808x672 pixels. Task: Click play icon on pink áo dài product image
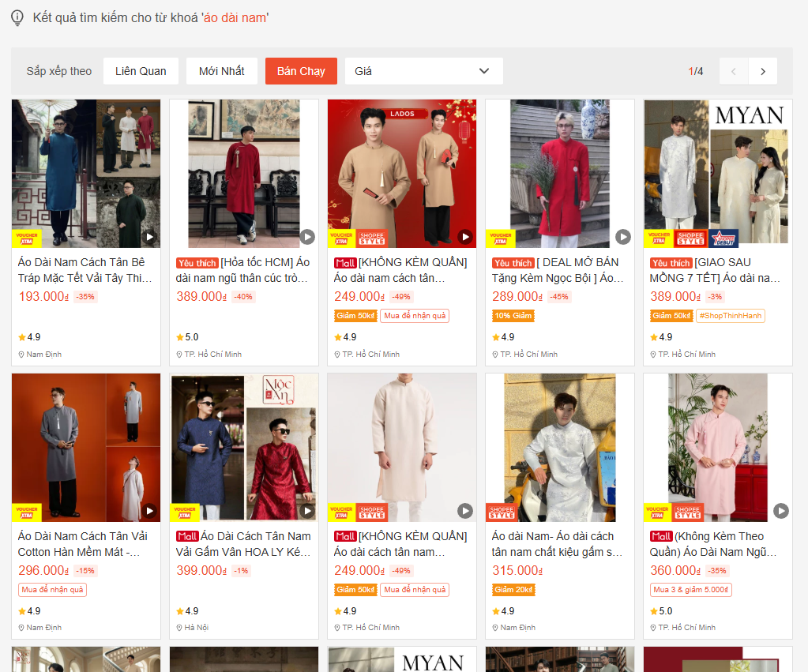[781, 511]
